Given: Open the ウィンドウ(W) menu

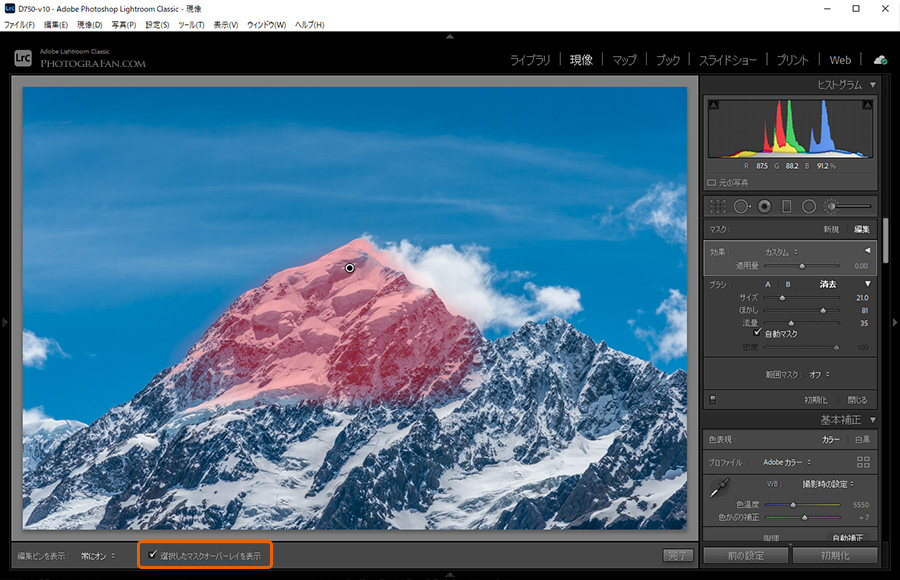Looking at the screenshot, I should pos(266,25).
